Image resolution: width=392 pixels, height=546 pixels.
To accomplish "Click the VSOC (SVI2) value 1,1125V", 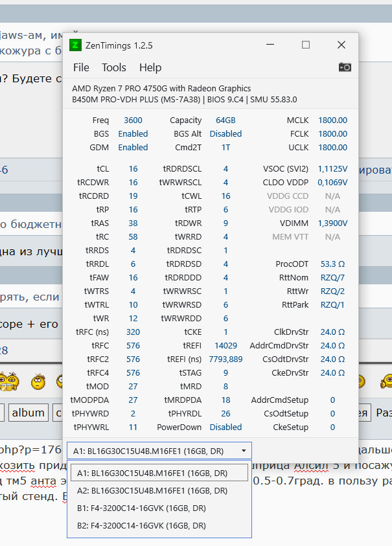I will click(333, 169).
